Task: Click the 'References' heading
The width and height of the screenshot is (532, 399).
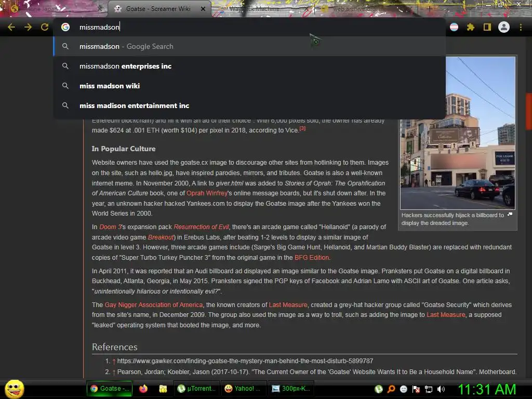Action: (x=115, y=347)
